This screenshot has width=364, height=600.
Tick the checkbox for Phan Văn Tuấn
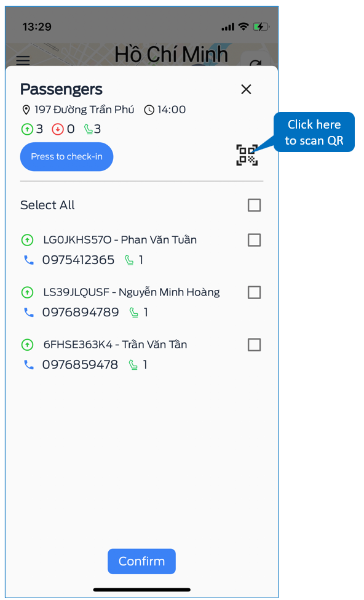(x=255, y=240)
